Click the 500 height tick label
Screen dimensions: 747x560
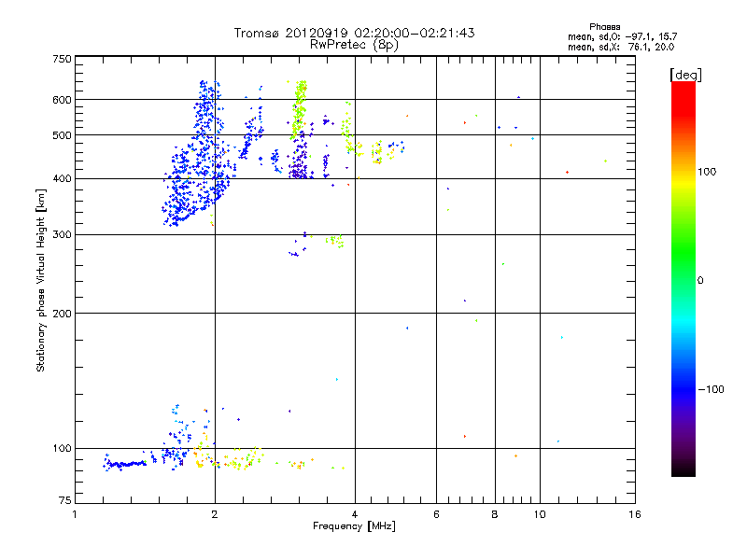point(63,135)
